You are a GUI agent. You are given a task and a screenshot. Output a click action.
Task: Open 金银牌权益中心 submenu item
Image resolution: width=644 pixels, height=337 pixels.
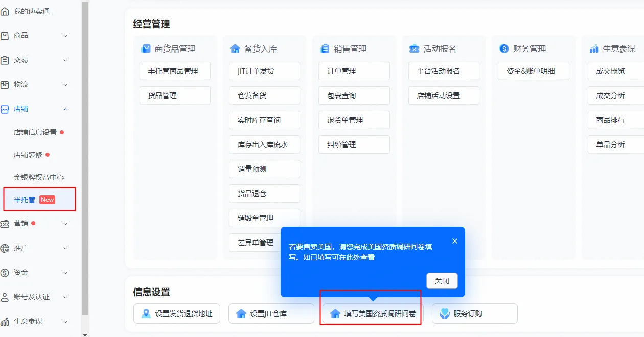coord(39,177)
